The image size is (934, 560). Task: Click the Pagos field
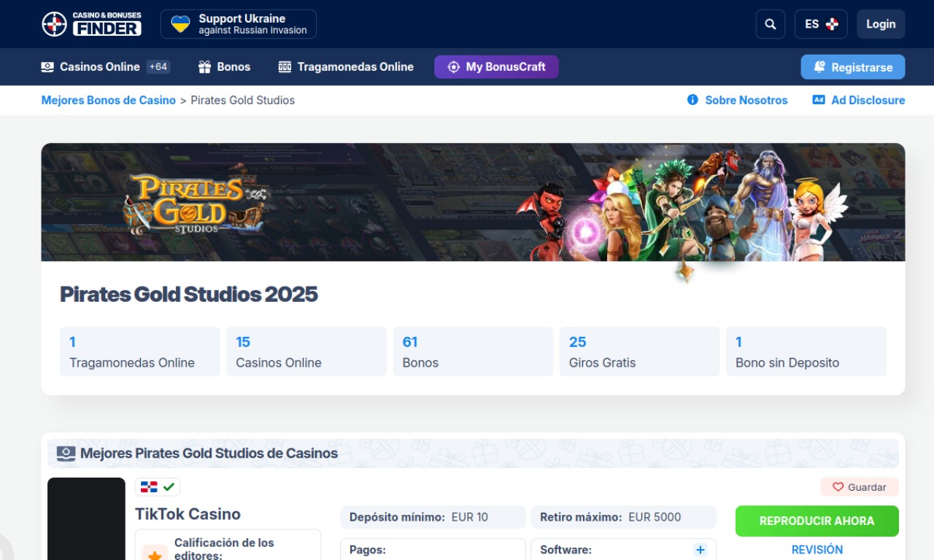(433, 549)
